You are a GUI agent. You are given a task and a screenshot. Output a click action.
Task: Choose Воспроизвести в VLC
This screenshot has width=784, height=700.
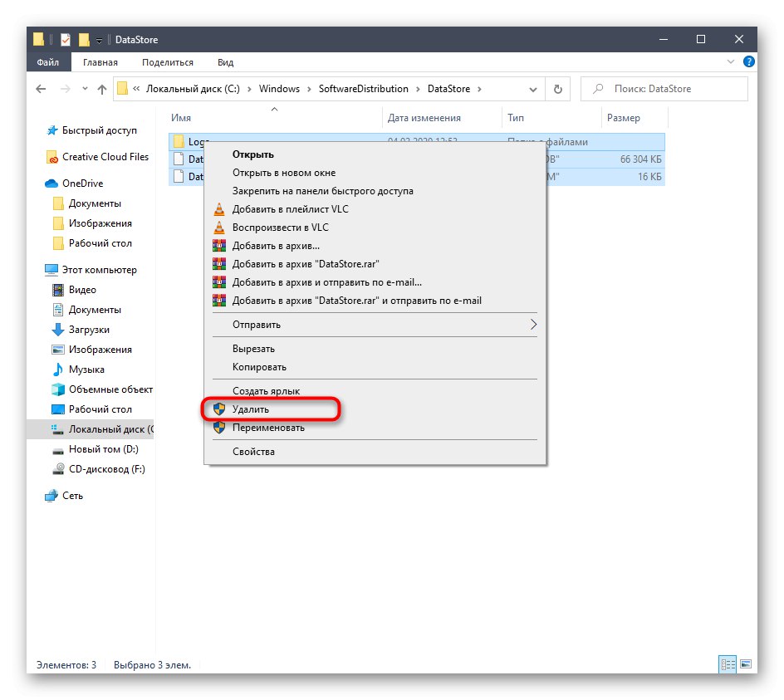tap(375, 228)
